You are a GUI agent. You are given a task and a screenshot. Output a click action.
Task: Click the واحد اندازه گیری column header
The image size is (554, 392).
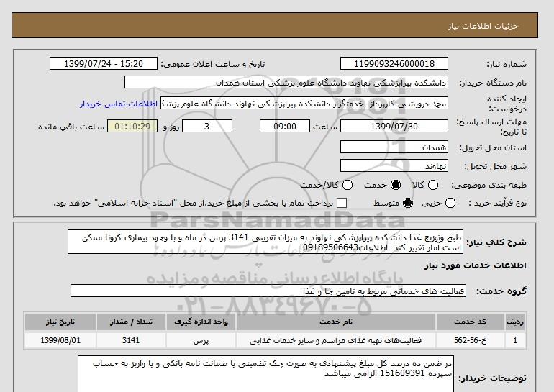click(201, 322)
